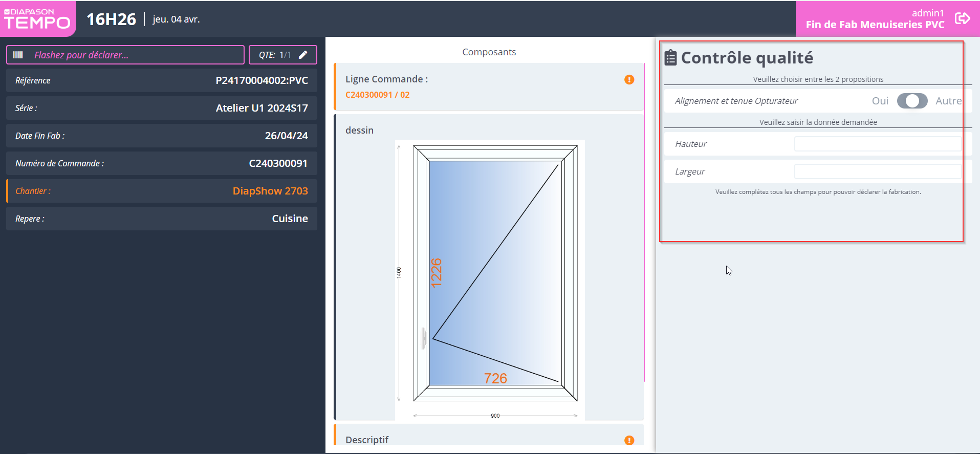Select the Oui option label
Viewport: 980px width, 454px height.
click(880, 101)
